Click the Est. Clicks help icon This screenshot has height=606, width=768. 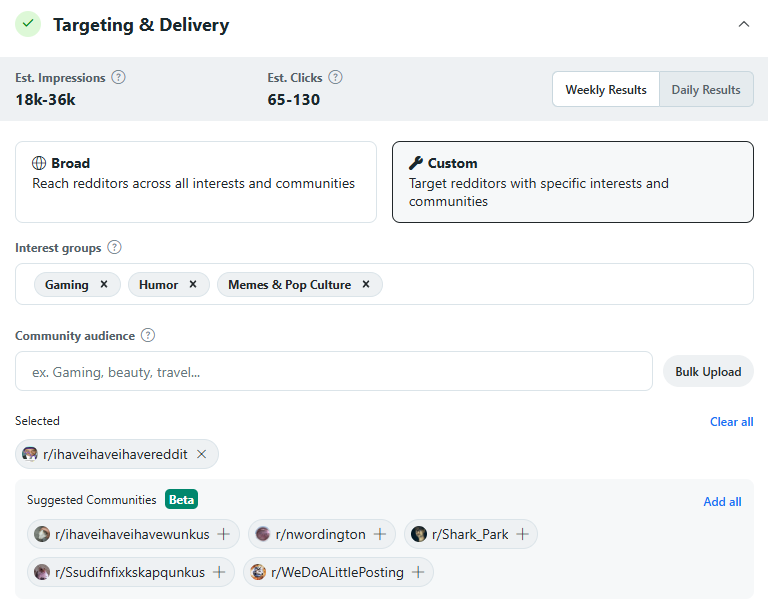point(335,77)
